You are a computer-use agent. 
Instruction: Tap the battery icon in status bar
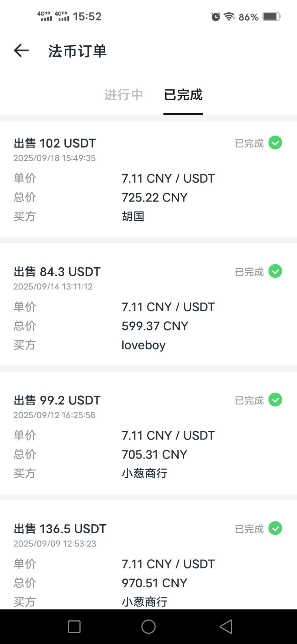tap(271, 16)
